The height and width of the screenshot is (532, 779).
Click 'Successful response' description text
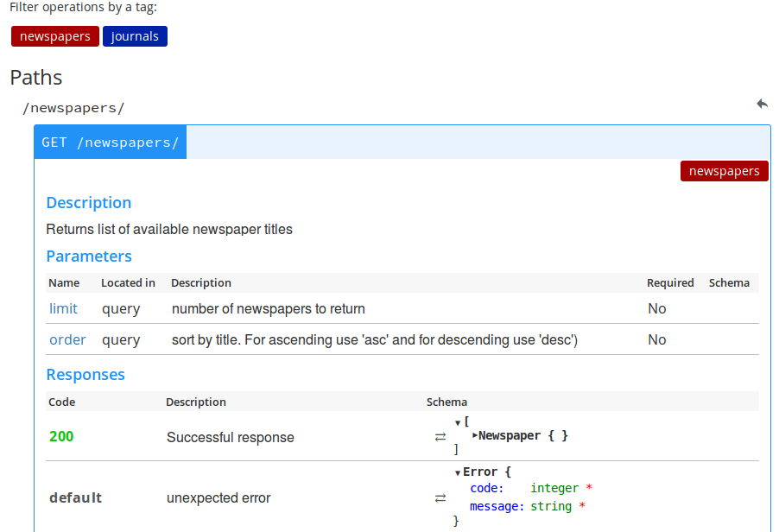[231, 437]
